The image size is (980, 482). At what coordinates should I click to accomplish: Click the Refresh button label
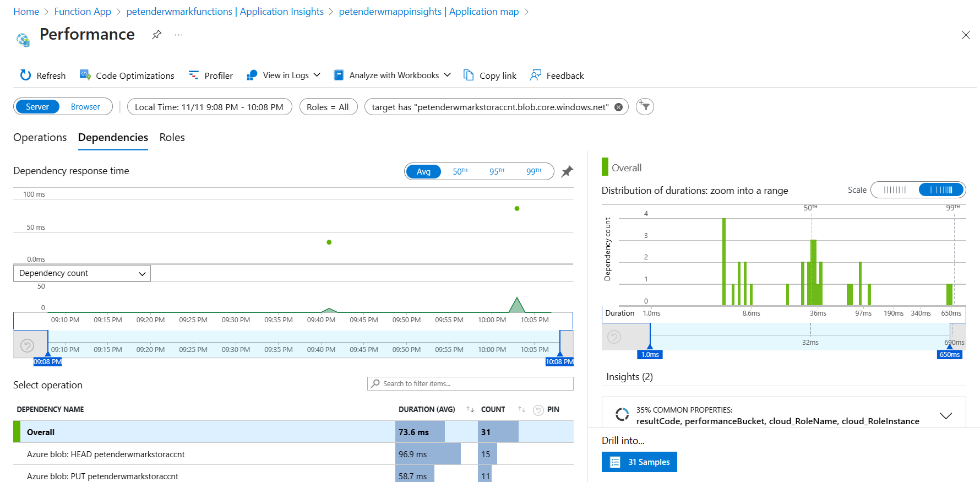tap(51, 76)
